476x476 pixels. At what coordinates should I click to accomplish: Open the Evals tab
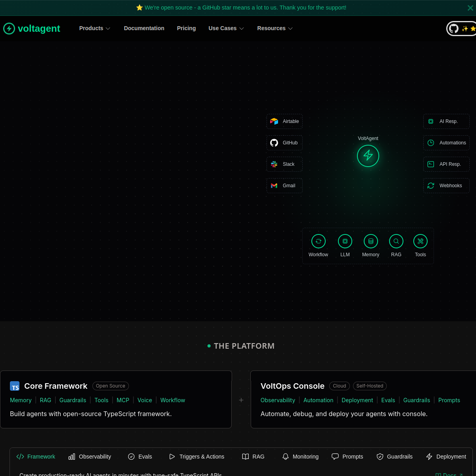click(x=140, y=457)
